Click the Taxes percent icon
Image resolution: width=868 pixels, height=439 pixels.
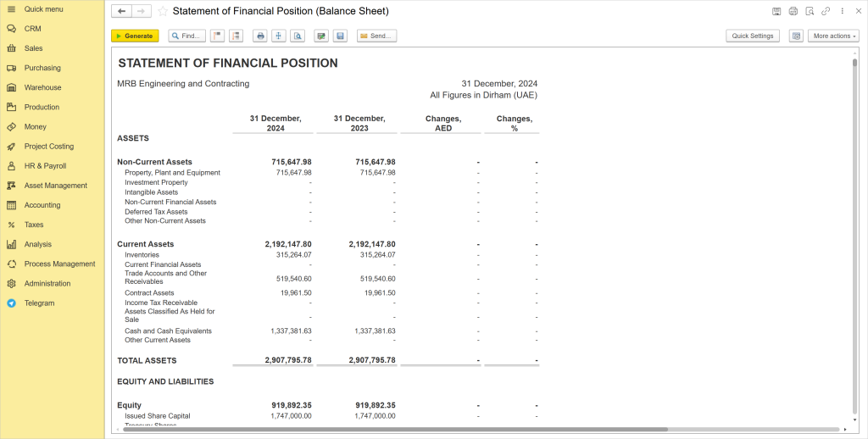(x=11, y=225)
